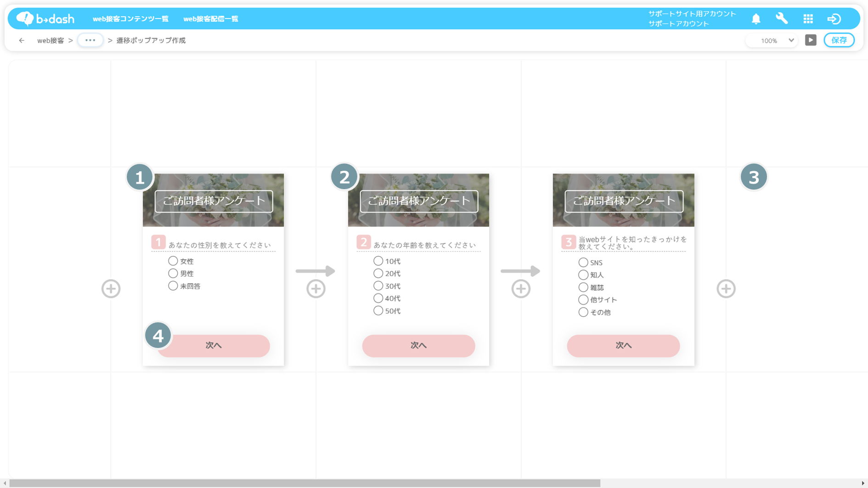Select the second card's header image
The height and width of the screenshot is (488, 868).
pos(418,200)
